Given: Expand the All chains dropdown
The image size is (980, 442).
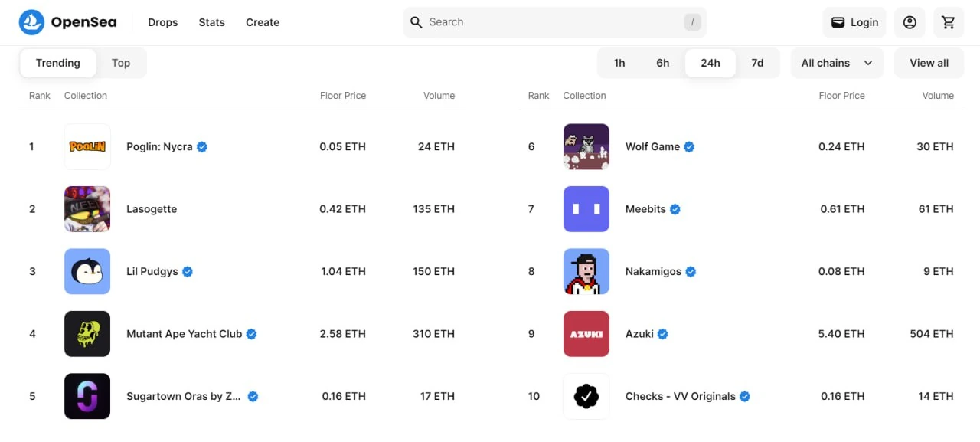Looking at the screenshot, I should click(837, 63).
